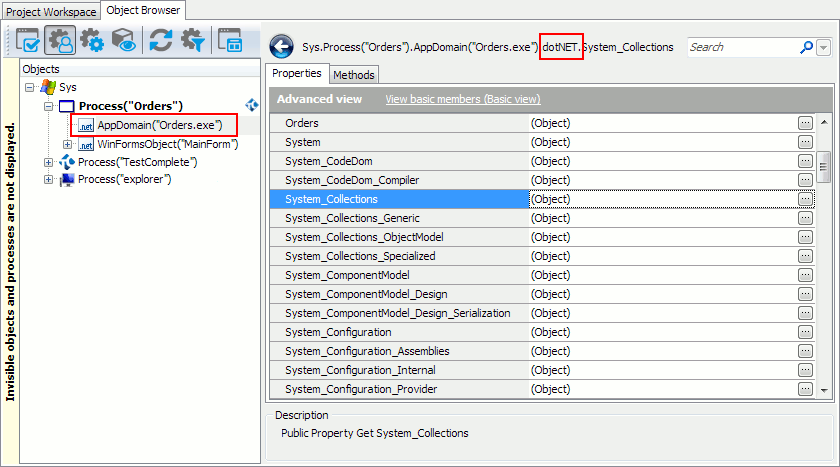Click the gears-only toolbar icon
840x467 pixels.
(x=92, y=41)
